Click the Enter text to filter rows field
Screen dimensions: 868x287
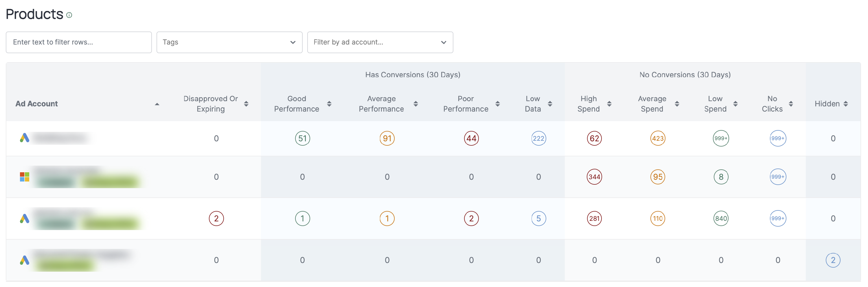[78, 42]
